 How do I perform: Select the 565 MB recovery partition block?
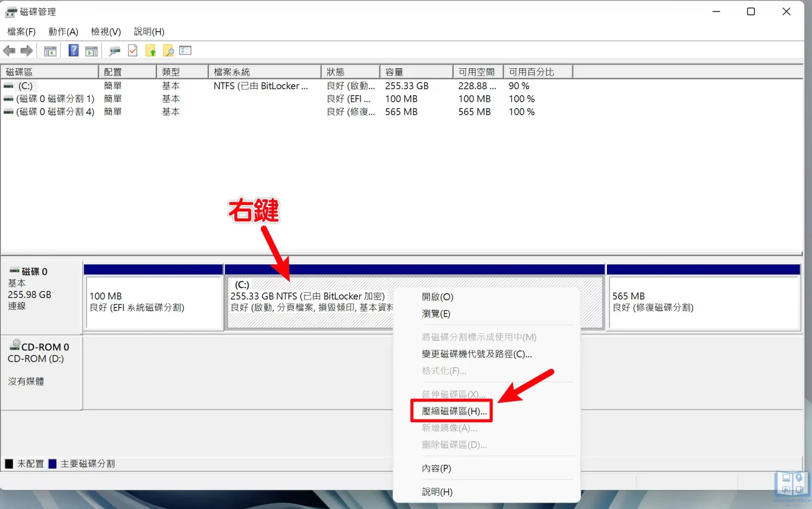(703, 301)
